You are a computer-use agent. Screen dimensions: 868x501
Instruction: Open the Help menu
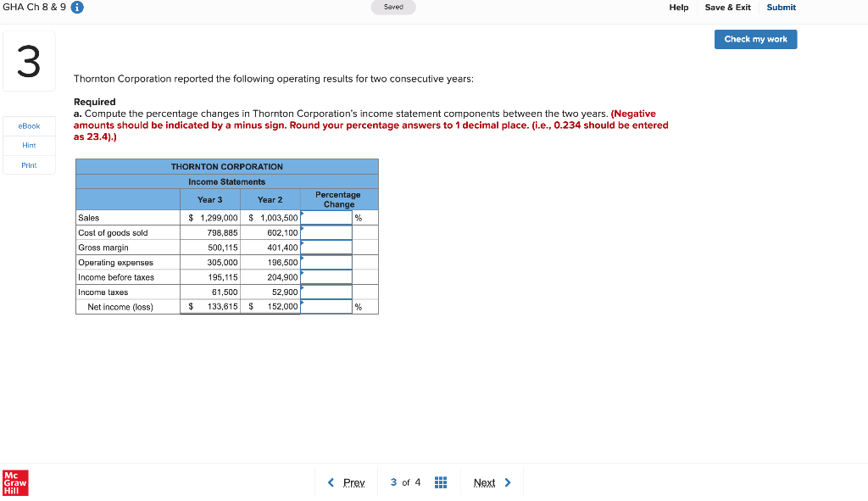(x=679, y=7)
